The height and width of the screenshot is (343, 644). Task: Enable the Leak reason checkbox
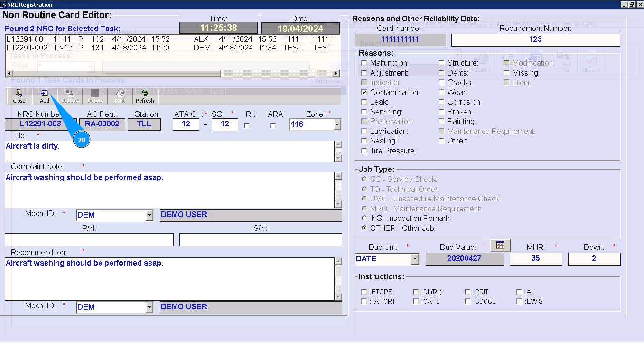coord(364,102)
